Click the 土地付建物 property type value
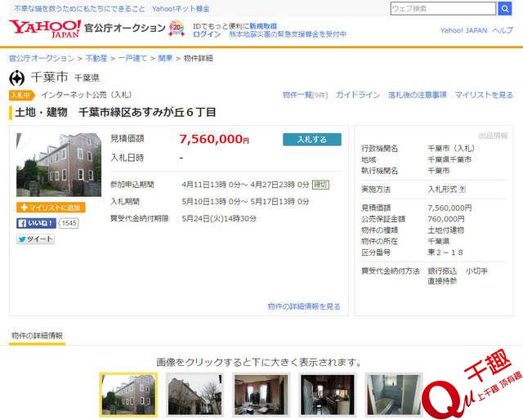 point(446,230)
